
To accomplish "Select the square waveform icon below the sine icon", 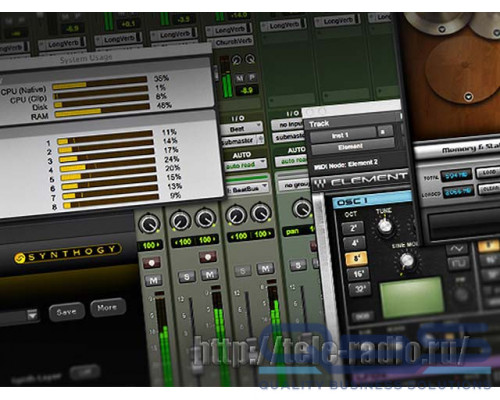I will 459,263.
